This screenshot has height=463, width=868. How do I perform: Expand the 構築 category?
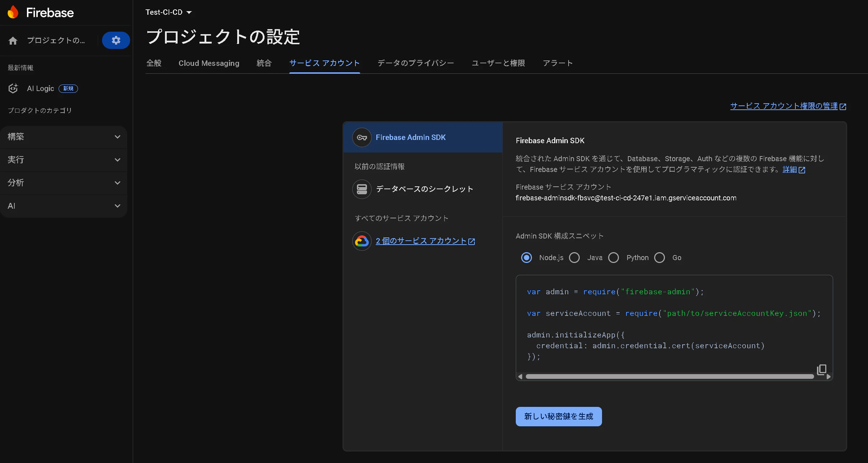tap(64, 137)
